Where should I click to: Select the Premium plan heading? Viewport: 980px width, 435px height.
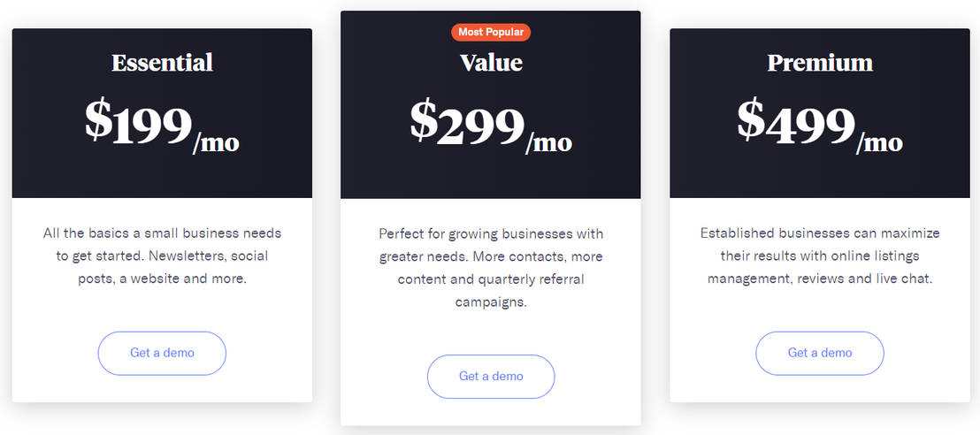[820, 63]
